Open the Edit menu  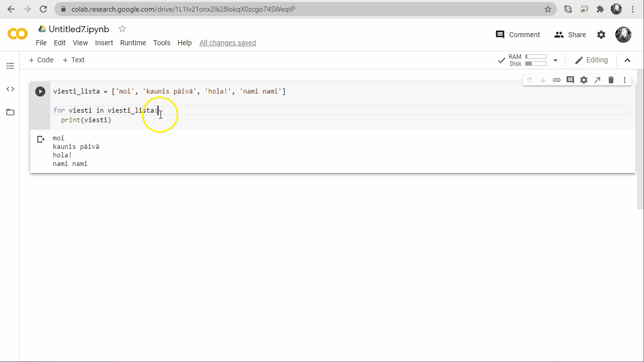(x=60, y=43)
